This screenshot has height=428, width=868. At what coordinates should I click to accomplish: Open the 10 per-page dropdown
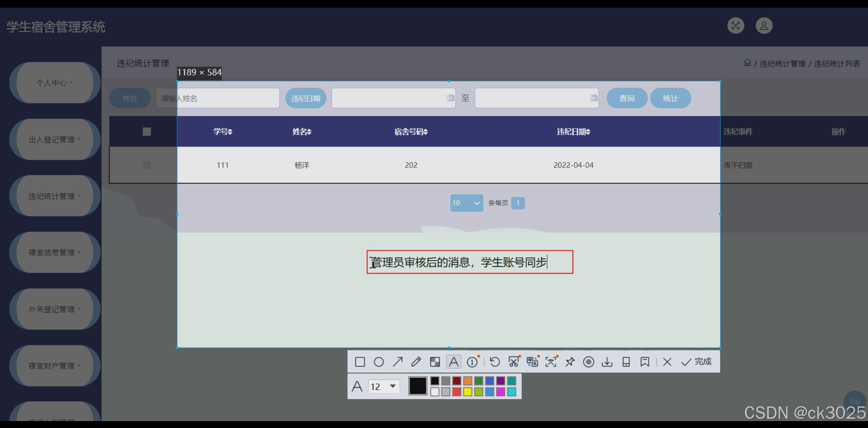(x=466, y=203)
